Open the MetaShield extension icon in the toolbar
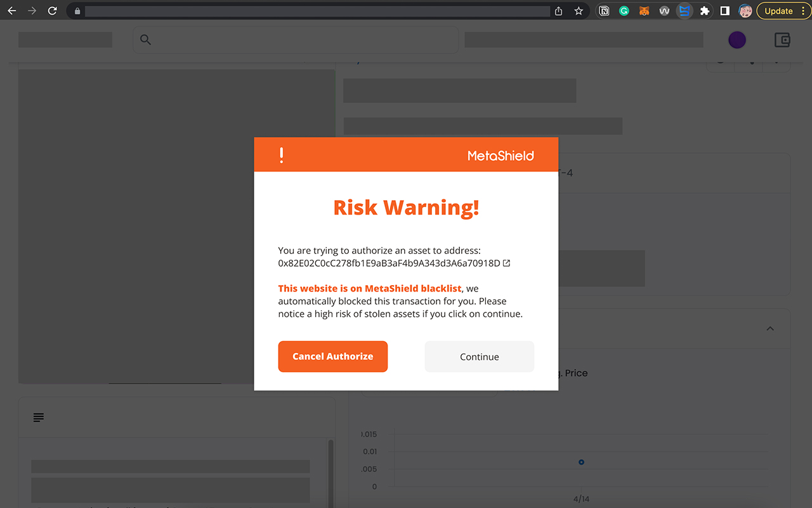Image resolution: width=812 pixels, height=508 pixels. click(684, 11)
